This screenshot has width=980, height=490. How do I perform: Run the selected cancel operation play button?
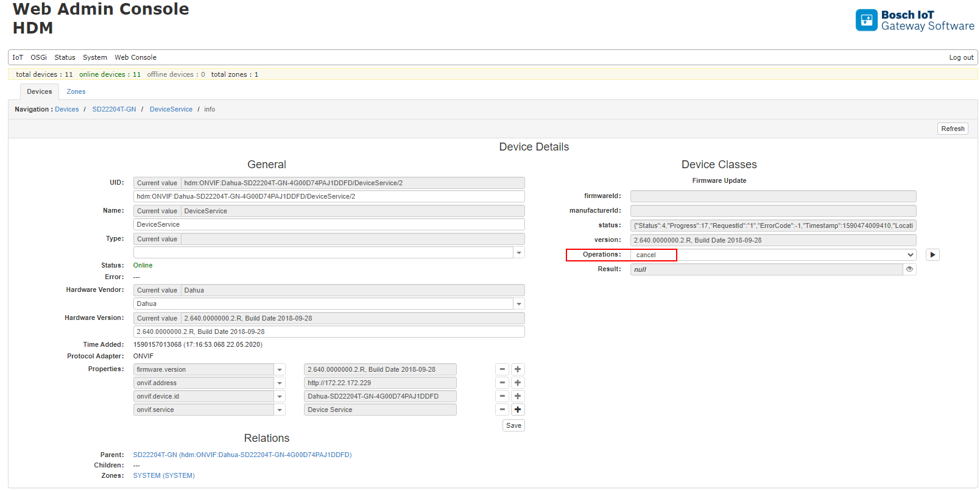[932, 255]
